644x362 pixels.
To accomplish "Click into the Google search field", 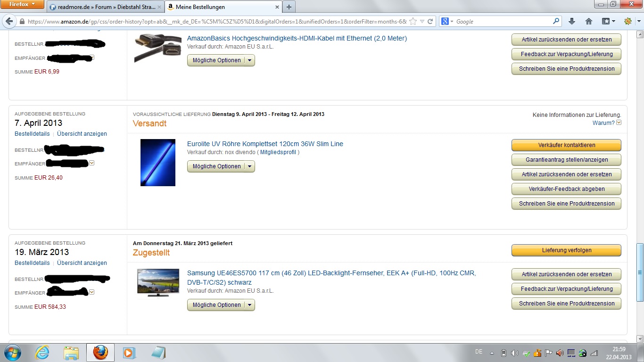I will tap(504, 21).
